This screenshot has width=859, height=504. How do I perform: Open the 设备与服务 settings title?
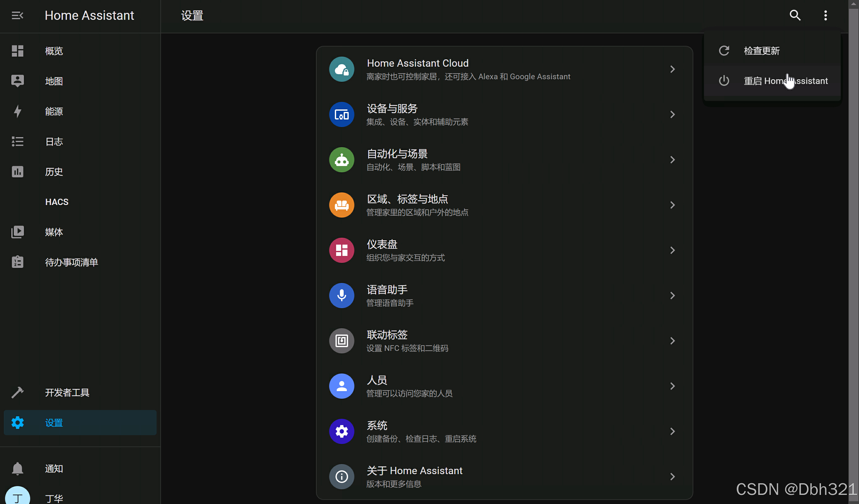pos(392,109)
